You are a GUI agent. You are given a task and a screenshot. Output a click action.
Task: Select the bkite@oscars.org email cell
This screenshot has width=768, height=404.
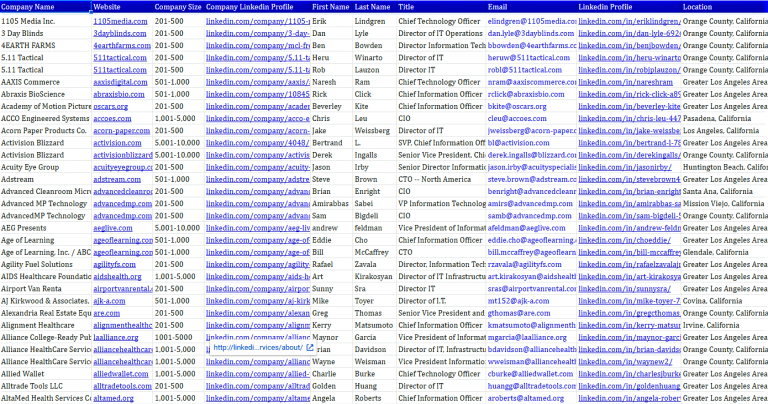click(x=531, y=107)
